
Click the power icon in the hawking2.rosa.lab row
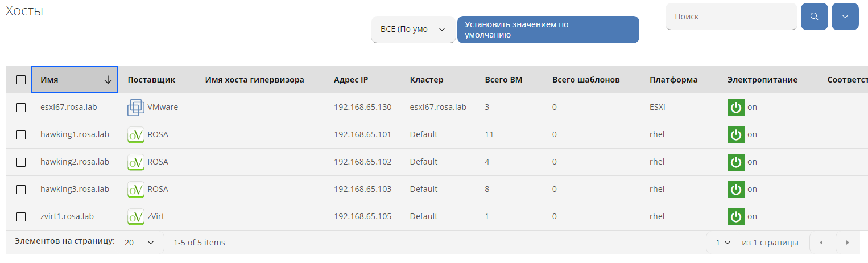[736, 162]
